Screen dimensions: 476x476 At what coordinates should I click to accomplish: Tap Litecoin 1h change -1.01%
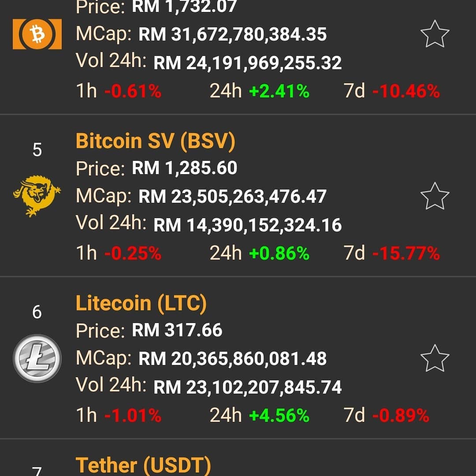point(133,416)
